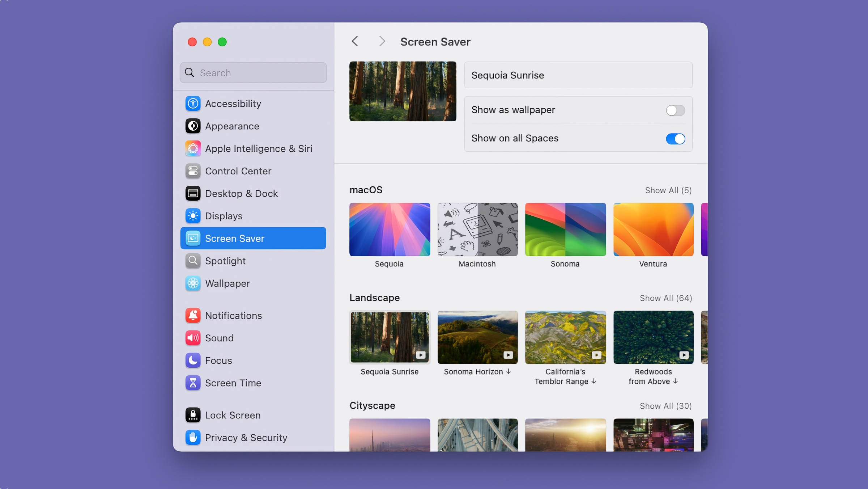Click the video badge on Sequoia Sunrise
868x489 pixels.
(x=420, y=355)
